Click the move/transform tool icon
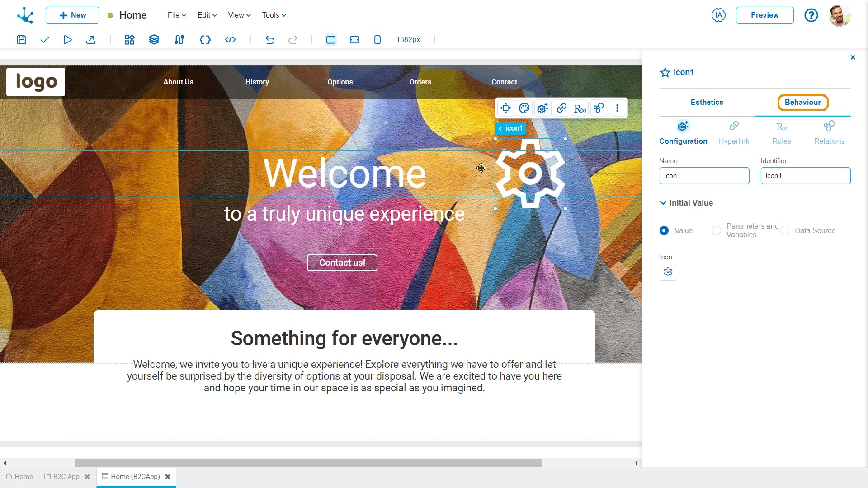Screen dimensions: 868x488 505,108
